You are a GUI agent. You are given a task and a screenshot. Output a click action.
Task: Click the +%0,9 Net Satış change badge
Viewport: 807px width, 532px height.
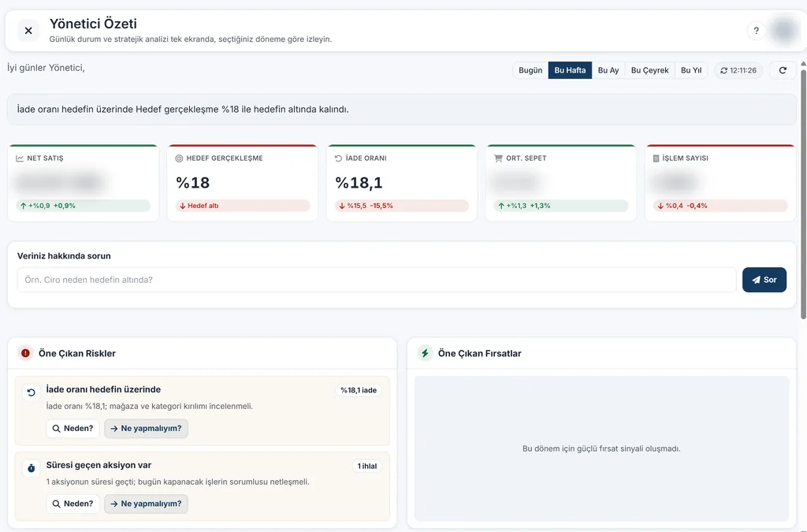(x=83, y=206)
